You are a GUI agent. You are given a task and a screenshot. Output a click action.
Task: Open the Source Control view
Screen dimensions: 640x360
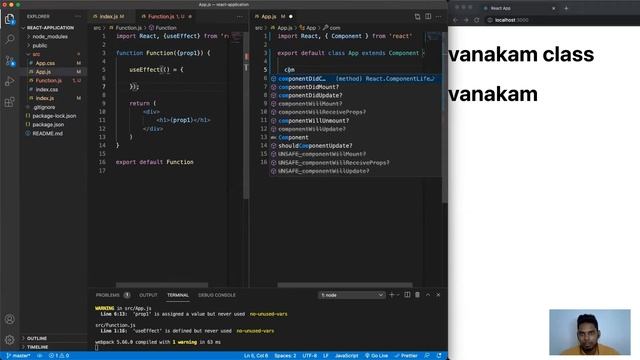pos(10,61)
